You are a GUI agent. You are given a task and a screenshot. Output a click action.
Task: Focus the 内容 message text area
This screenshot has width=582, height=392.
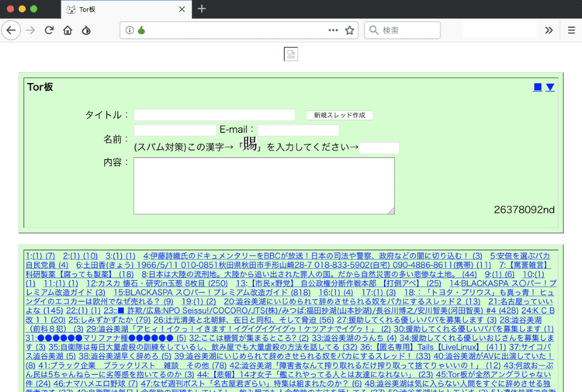pyautogui.click(x=264, y=186)
